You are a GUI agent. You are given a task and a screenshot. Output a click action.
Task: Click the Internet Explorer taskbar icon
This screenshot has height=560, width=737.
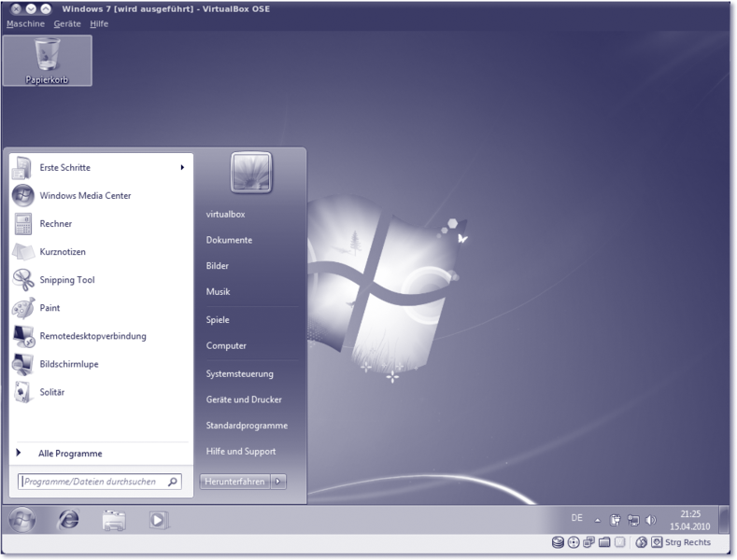68,520
